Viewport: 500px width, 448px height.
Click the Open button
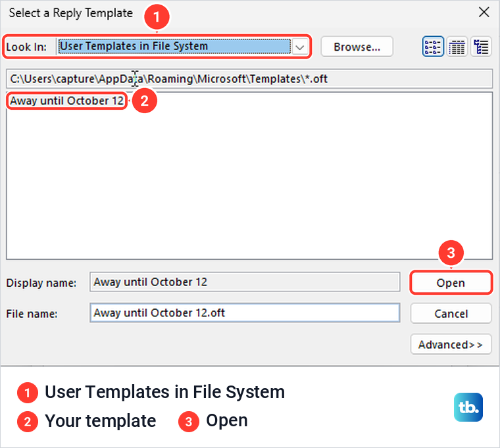pyautogui.click(x=451, y=282)
